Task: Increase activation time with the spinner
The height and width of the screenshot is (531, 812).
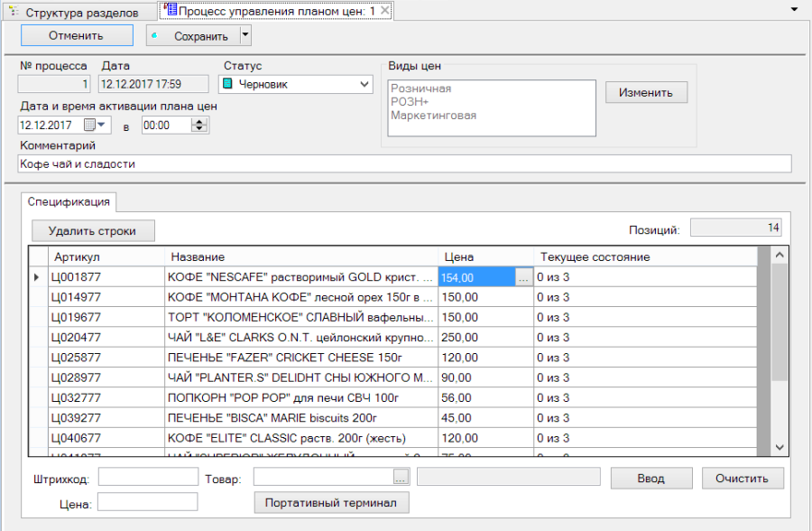Action: pos(199,121)
